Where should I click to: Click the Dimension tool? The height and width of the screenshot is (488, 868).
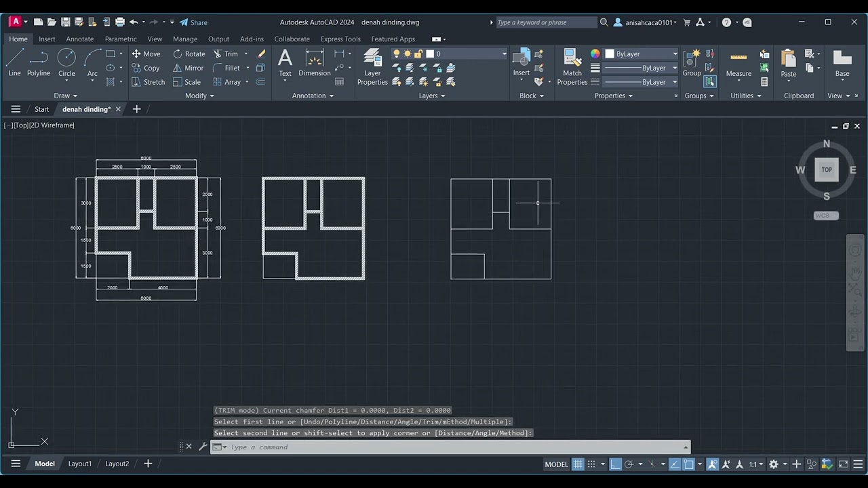[315, 63]
